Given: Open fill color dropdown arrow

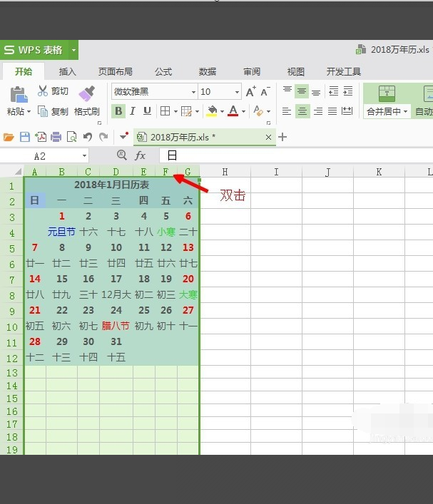Looking at the screenshot, I should (x=222, y=111).
